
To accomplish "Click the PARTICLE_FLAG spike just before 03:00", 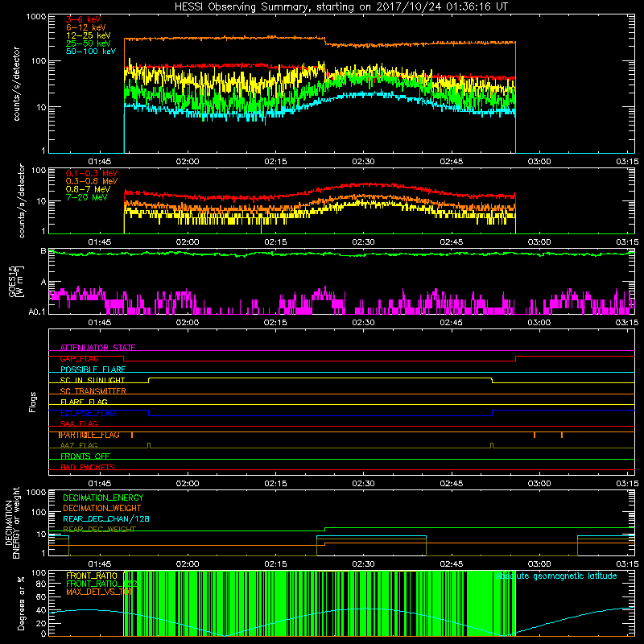I will coord(535,435).
